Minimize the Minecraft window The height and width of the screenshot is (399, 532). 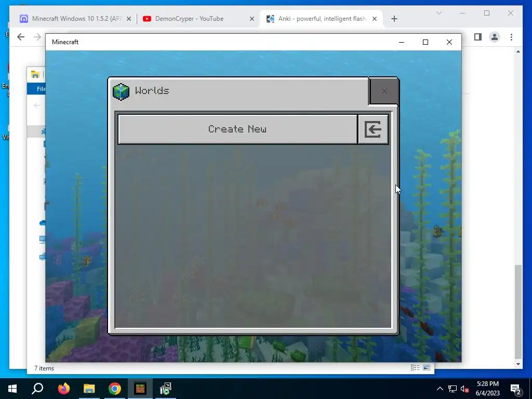click(x=402, y=42)
